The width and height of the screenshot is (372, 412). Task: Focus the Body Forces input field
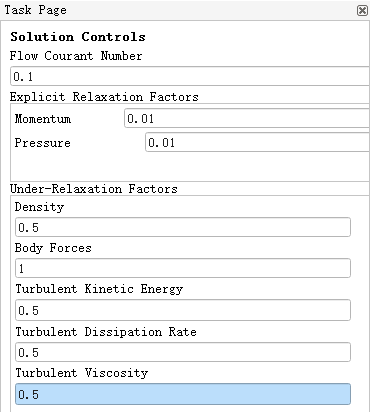[x=183, y=268]
